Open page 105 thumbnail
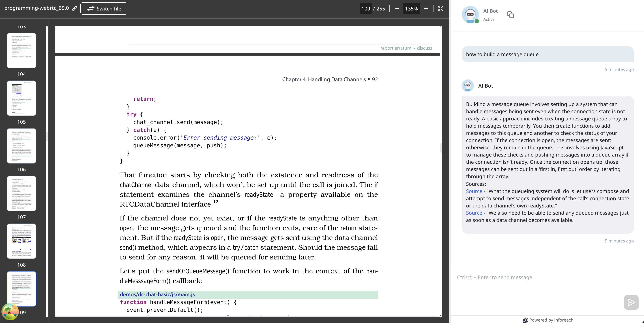Viewport: 644px width, 323px height. pyautogui.click(x=22, y=98)
